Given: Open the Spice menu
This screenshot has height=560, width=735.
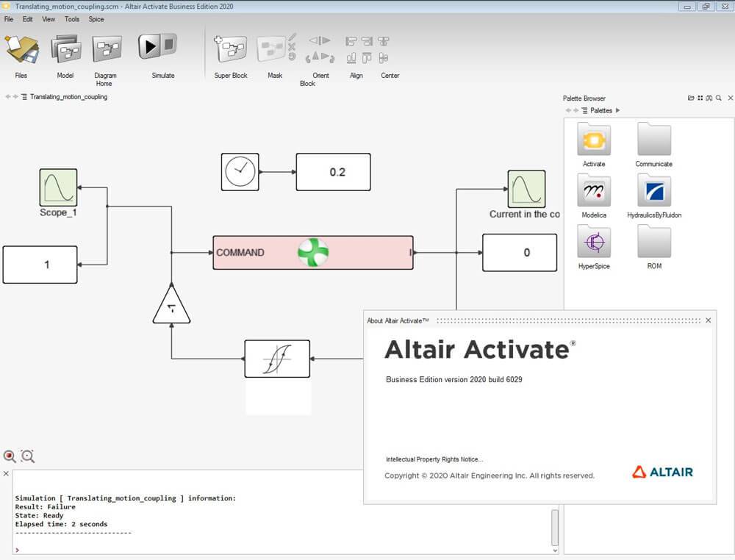Looking at the screenshot, I should coord(96,19).
